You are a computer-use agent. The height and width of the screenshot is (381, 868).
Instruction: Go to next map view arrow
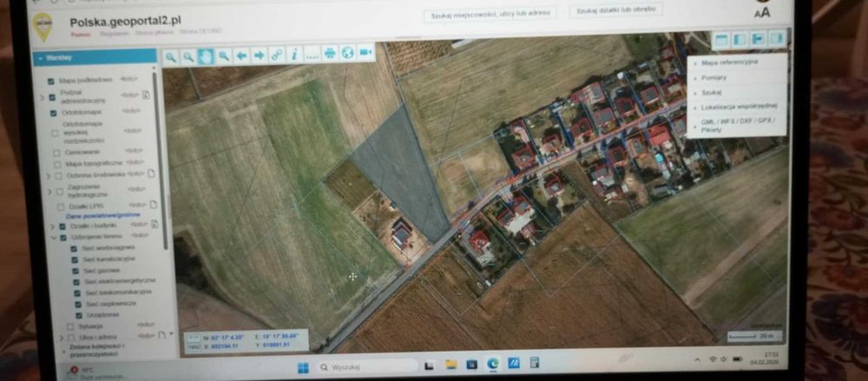coord(259,55)
